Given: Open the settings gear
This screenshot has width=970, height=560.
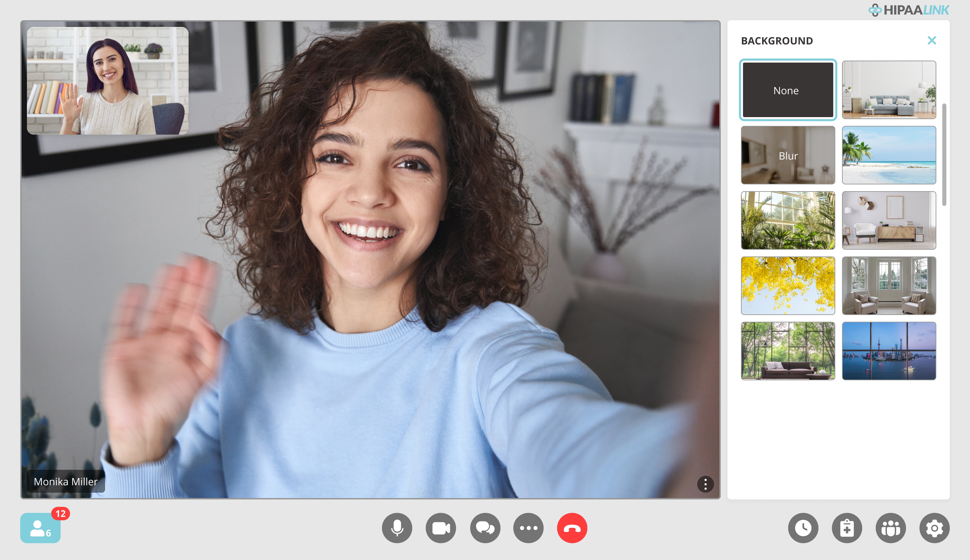Looking at the screenshot, I should pos(935,528).
